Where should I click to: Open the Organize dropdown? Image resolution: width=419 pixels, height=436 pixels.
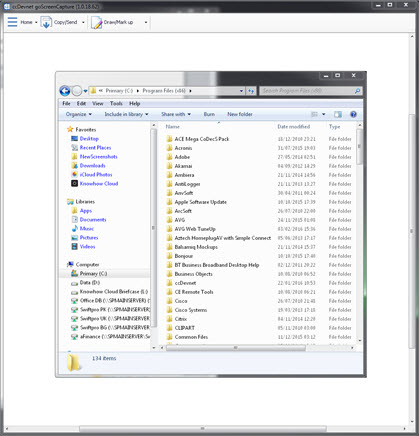click(x=79, y=114)
